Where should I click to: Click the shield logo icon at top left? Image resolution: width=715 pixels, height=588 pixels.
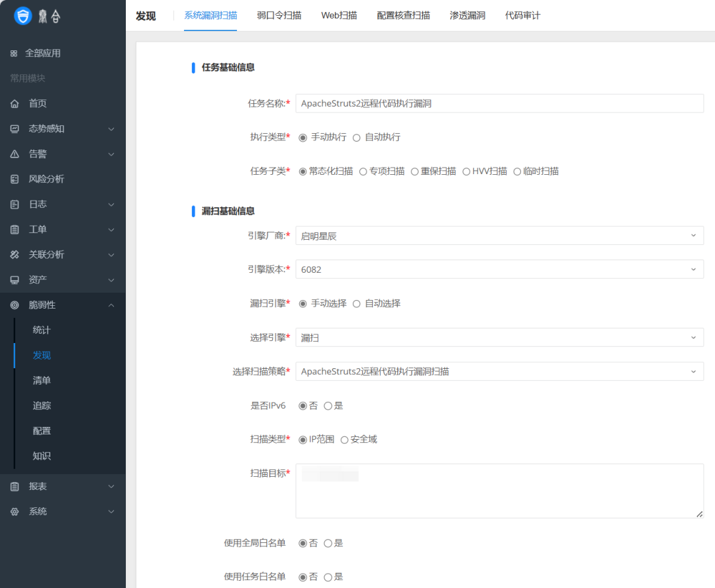[x=23, y=17]
